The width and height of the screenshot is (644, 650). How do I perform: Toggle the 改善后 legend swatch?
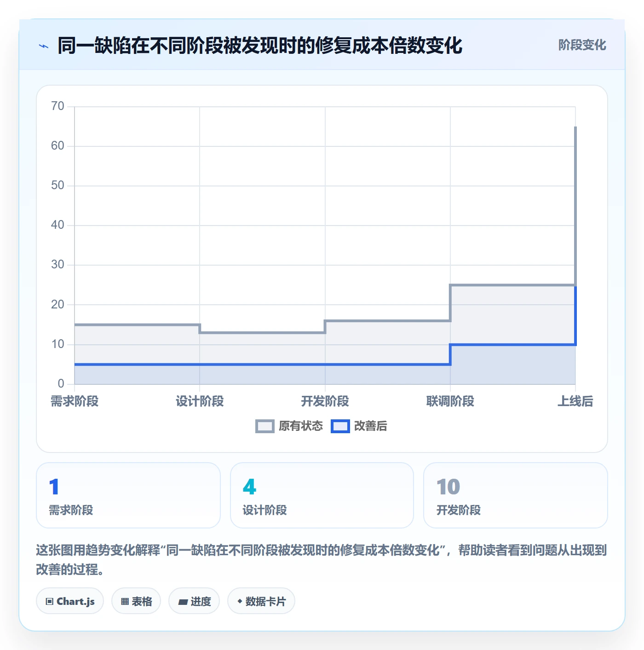pyautogui.click(x=340, y=426)
